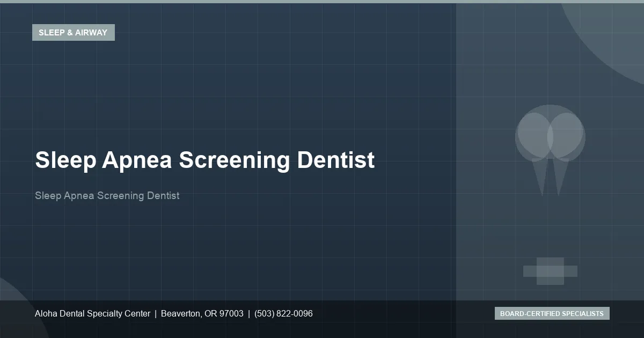
Task: Click the phone number (503) 822-0096
Action: click(x=283, y=313)
